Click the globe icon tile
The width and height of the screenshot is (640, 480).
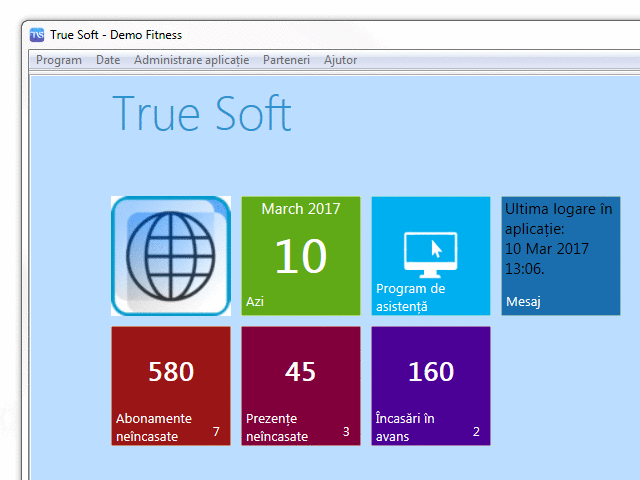pos(171,256)
